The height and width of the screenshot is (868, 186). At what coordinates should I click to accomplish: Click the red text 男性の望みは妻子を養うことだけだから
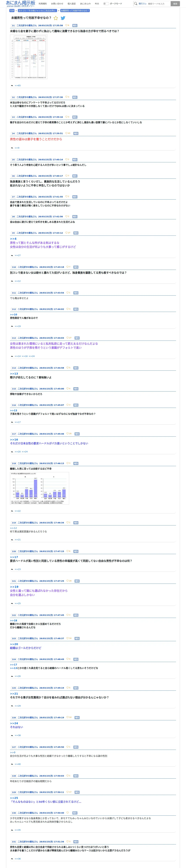36,139
